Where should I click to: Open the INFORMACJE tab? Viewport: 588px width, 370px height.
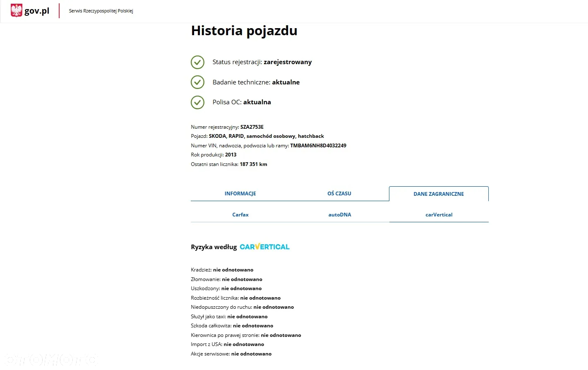coord(240,194)
